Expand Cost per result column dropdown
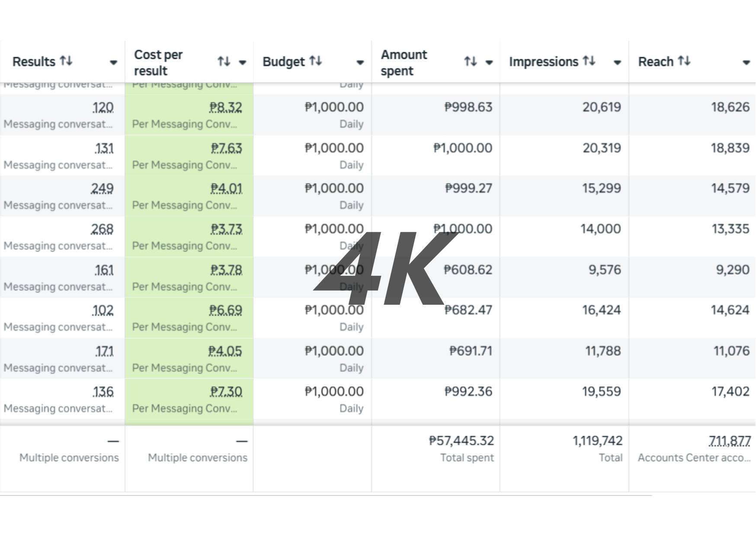This screenshot has height=536, width=756. 243,62
